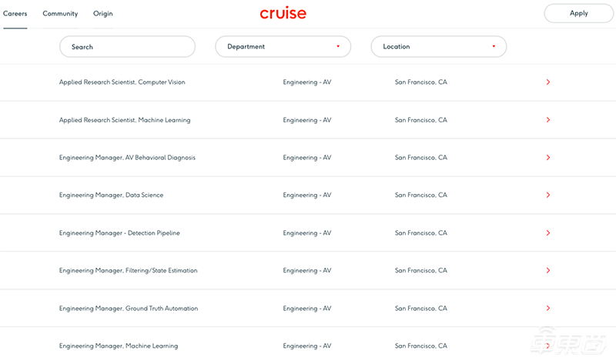Open Engineering Manager - Detection Pipeline listing

point(119,233)
